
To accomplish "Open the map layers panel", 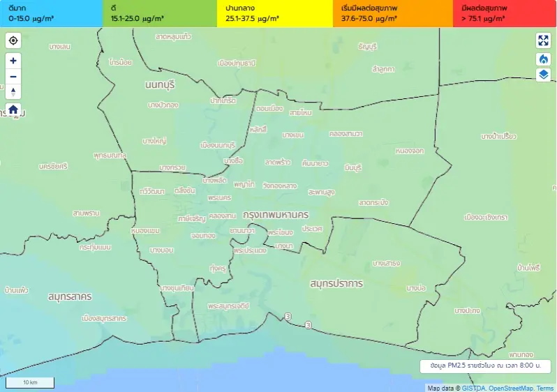I will (x=543, y=75).
